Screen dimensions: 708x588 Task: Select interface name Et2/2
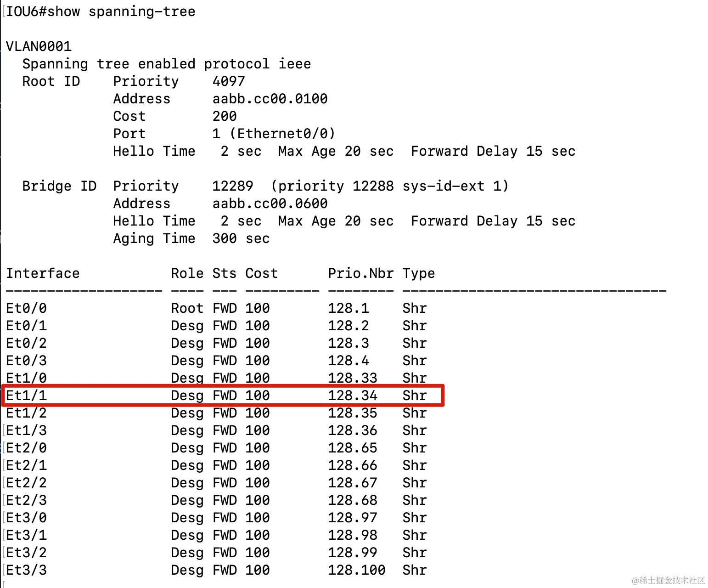tap(26, 483)
